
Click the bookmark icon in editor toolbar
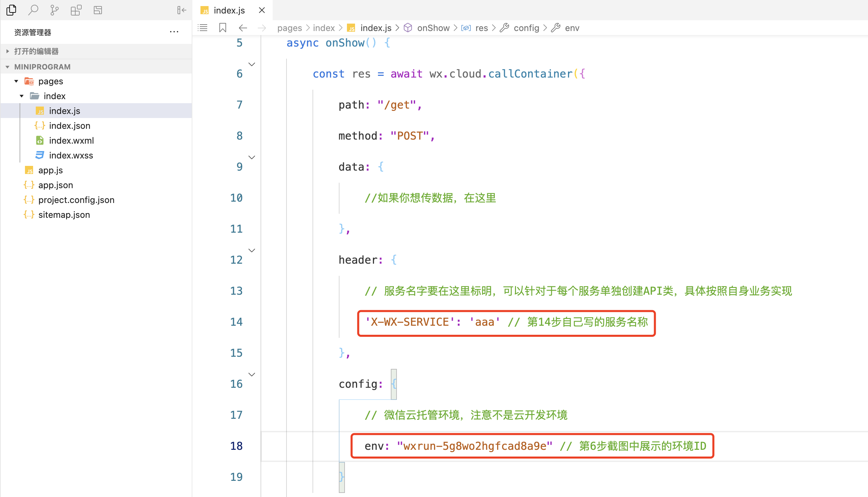222,28
